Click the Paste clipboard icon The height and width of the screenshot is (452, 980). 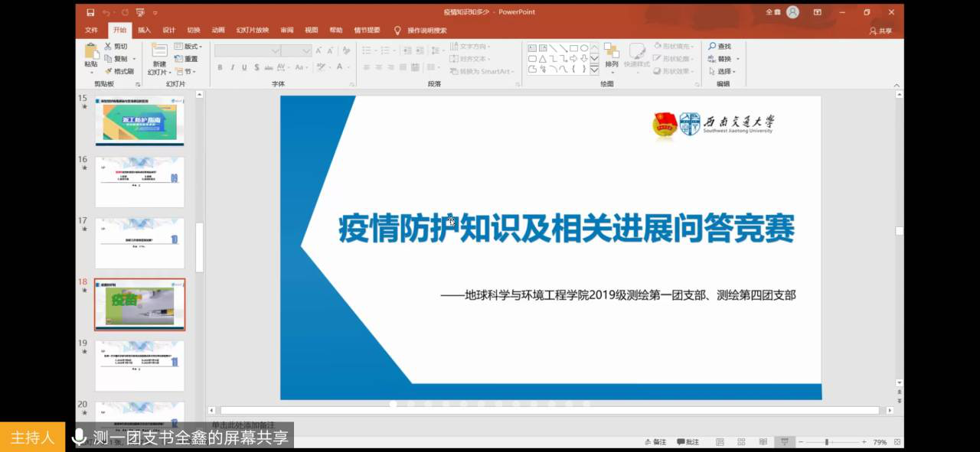(x=91, y=52)
